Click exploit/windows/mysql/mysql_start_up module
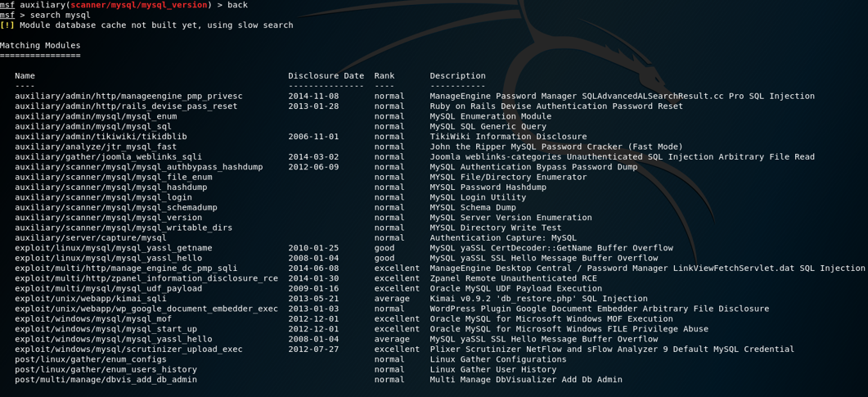This screenshot has height=397, width=868. pyautogui.click(x=106, y=329)
